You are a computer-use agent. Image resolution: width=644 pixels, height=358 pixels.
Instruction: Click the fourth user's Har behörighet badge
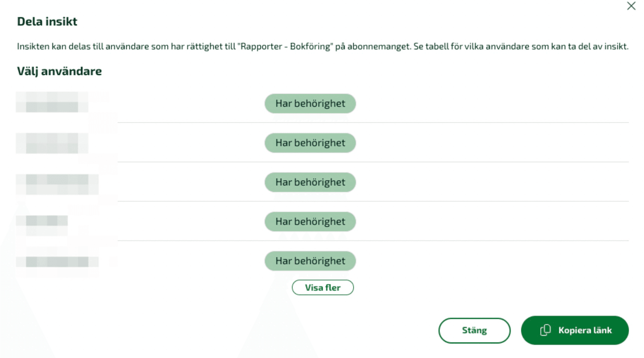(310, 222)
